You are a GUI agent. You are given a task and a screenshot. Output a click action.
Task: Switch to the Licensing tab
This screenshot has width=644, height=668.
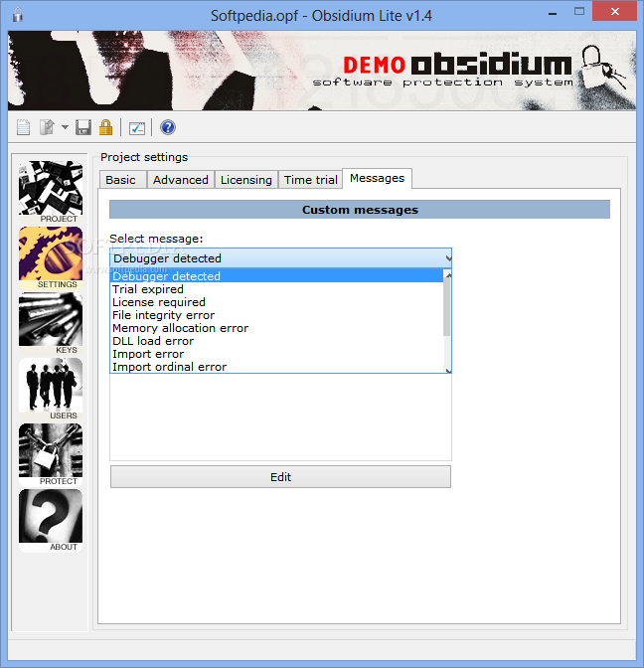(246, 180)
